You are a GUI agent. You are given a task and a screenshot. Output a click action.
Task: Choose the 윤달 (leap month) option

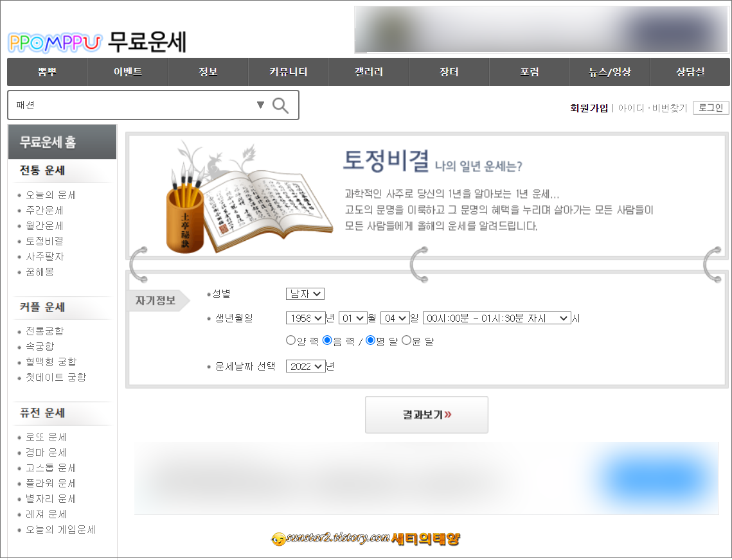(x=405, y=340)
